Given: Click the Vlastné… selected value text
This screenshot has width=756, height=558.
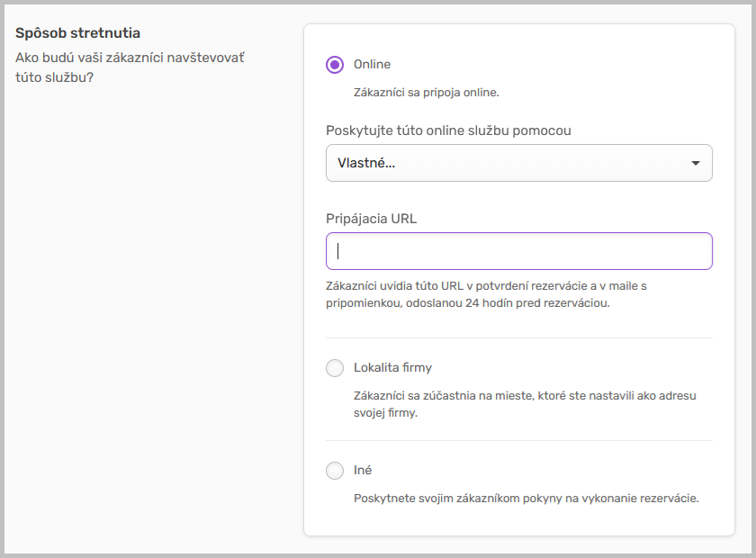Looking at the screenshot, I should point(365,164).
